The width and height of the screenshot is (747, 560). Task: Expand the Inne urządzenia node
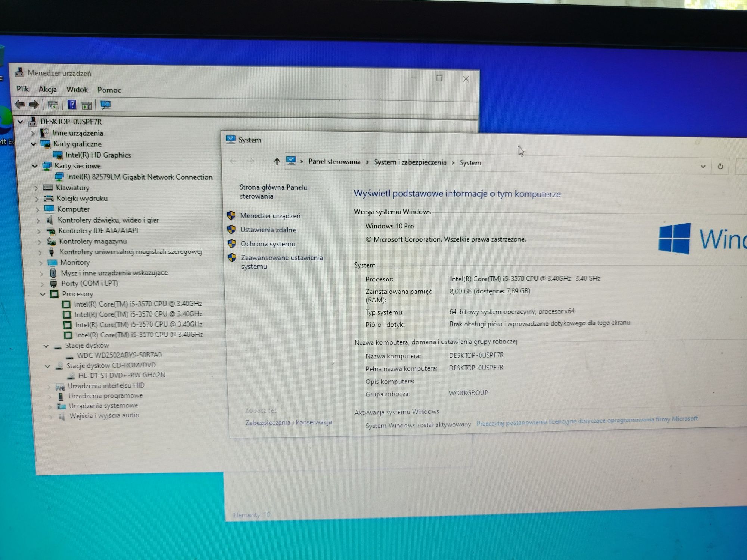[33, 133]
